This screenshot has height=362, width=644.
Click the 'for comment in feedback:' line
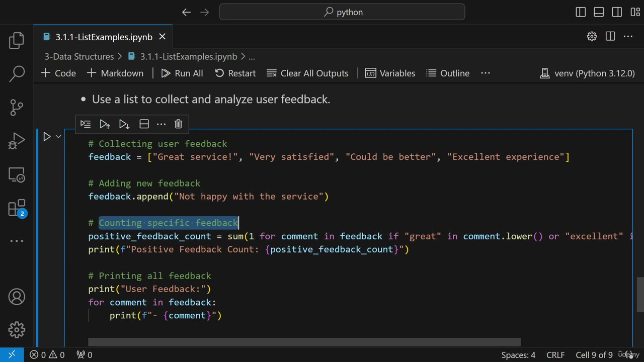pyautogui.click(x=152, y=302)
